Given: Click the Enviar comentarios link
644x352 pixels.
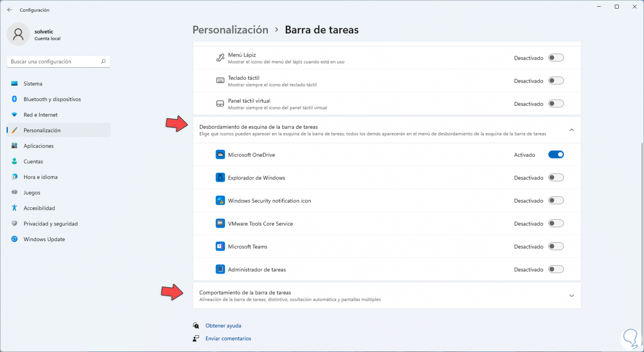Looking at the screenshot, I should click(228, 338).
